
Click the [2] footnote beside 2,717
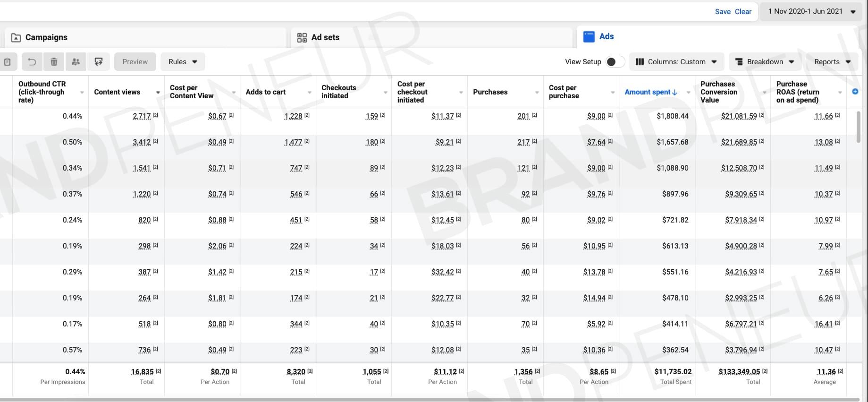pyautogui.click(x=155, y=115)
